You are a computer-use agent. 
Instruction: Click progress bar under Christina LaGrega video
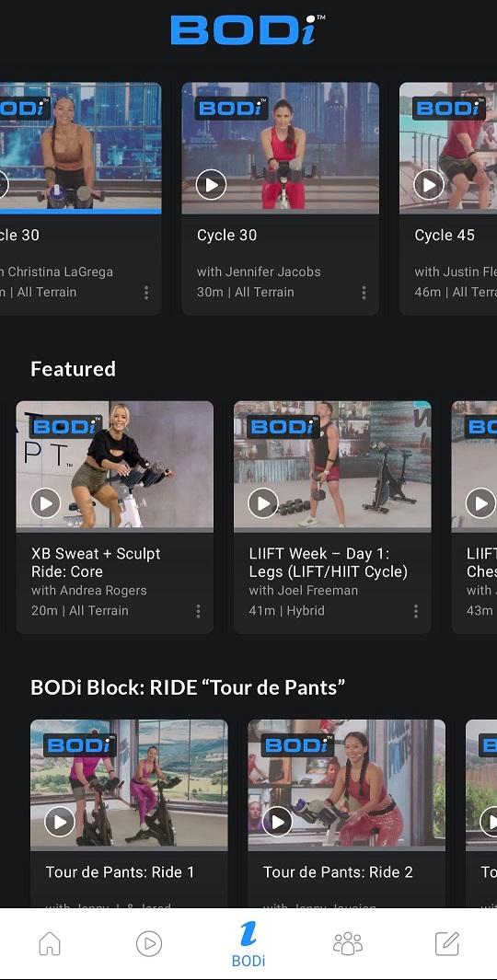coord(81,212)
